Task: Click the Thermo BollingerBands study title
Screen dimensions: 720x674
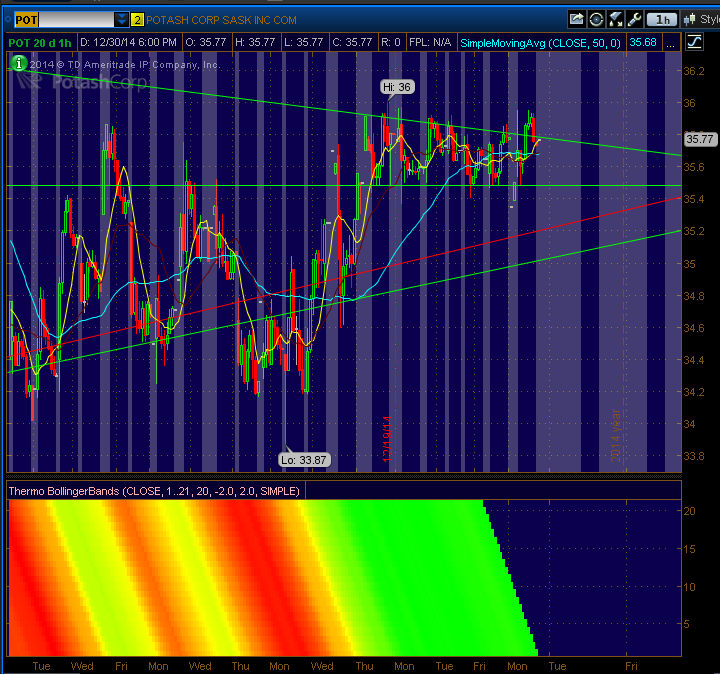Action: pos(154,491)
